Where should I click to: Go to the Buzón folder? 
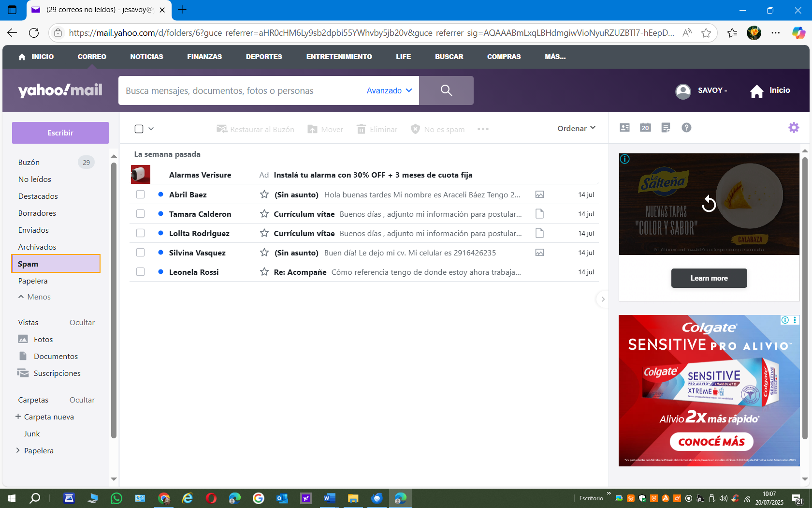29,163
